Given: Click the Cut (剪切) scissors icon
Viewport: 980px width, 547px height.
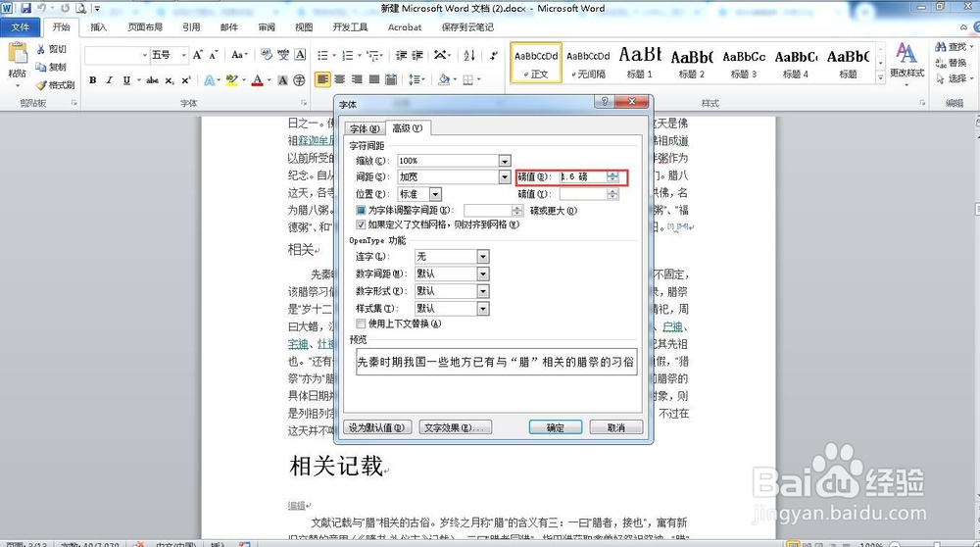Looking at the screenshot, I should pos(41,49).
